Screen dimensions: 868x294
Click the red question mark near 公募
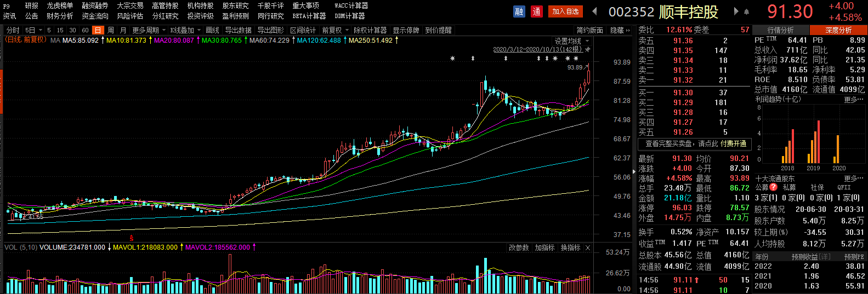tap(773, 187)
